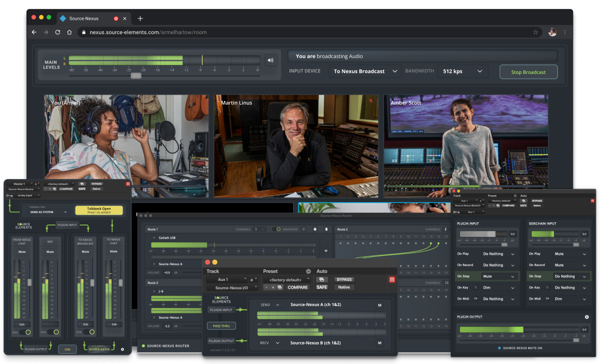Bookmark this page with the star icon
The width and height of the screenshot is (602, 364).
tap(536, 32)
